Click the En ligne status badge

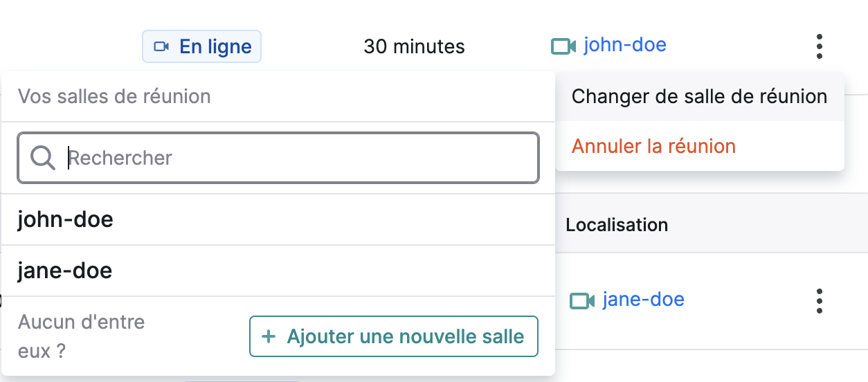201,46
